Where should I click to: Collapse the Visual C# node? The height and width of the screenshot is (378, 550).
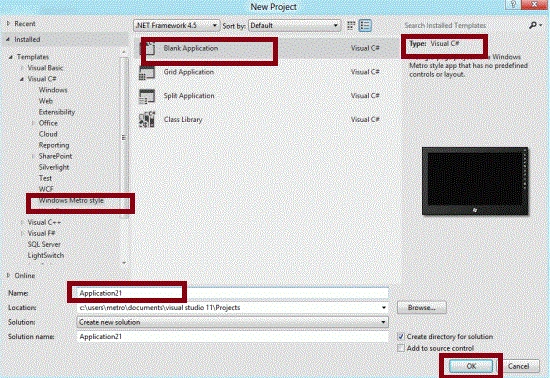pyautogui.click(x=22, y=79)
